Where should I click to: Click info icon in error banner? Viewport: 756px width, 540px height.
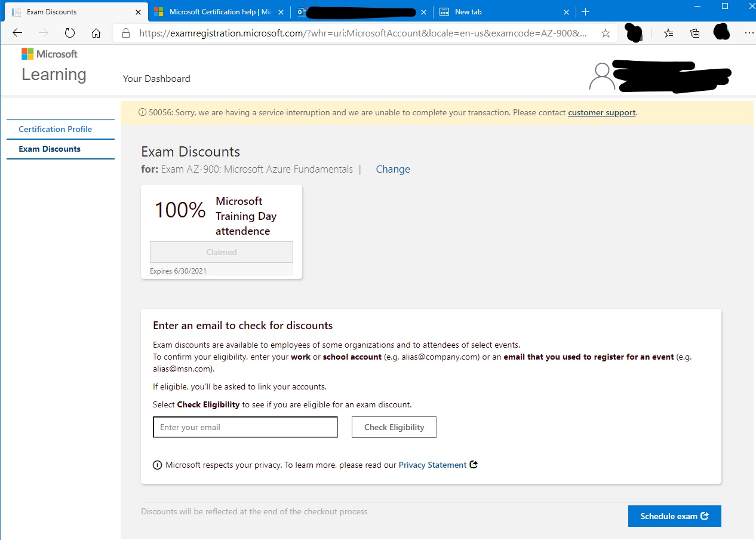point(142,112)
